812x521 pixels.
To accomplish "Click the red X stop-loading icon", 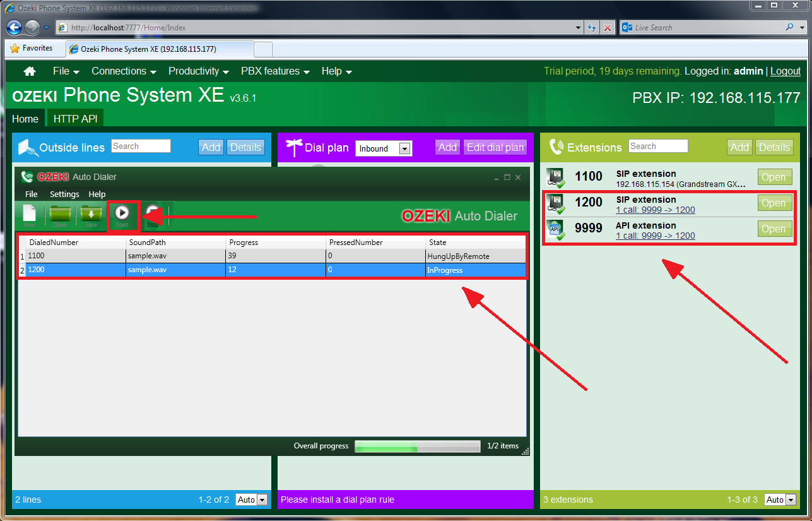I will pos(608,28).
